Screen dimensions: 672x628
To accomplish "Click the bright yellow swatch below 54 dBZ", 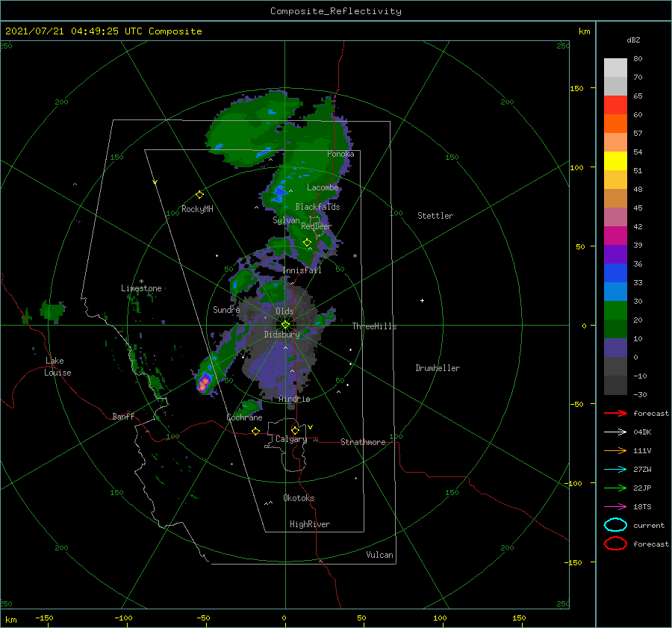I will coord(615,161).
